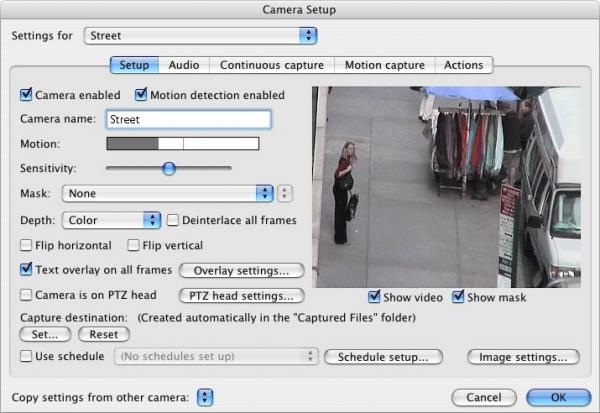Enable Camera is on PTZ head
The height and width of the screenshot is (413, 600).
point(26,295)
